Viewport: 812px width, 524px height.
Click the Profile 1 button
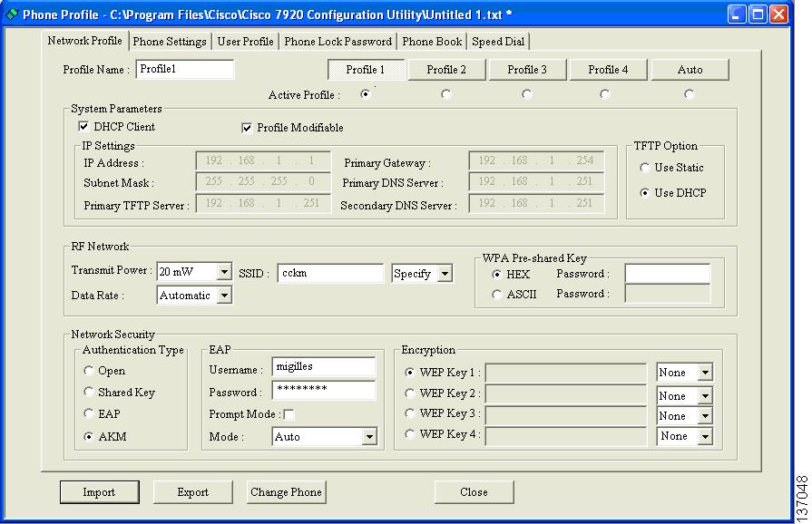366,70
